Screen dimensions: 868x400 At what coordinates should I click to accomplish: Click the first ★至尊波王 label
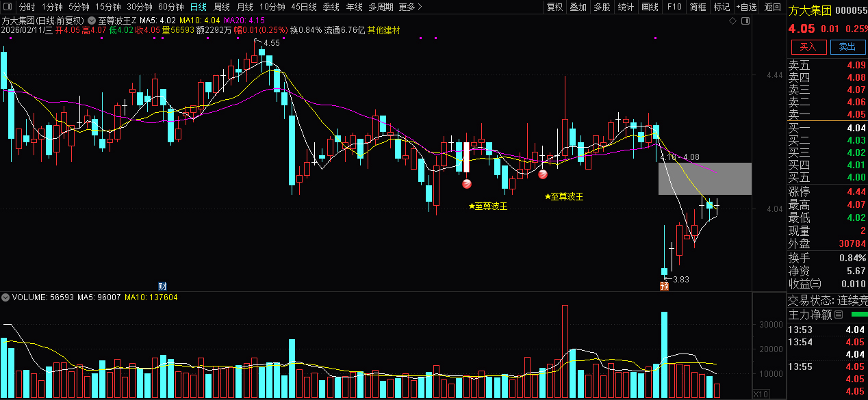click(487, 206)
